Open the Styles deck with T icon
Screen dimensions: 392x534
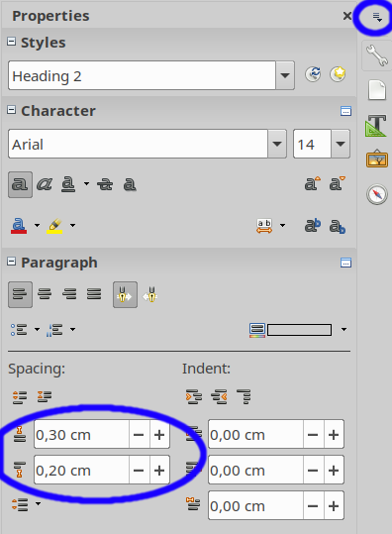[376, 125]
